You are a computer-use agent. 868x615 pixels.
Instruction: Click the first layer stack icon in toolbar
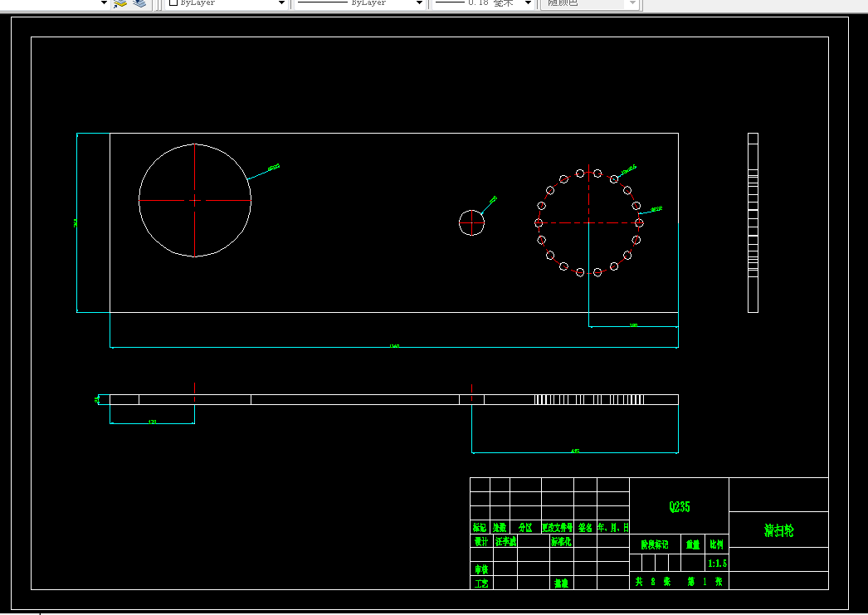coord(120,3)
